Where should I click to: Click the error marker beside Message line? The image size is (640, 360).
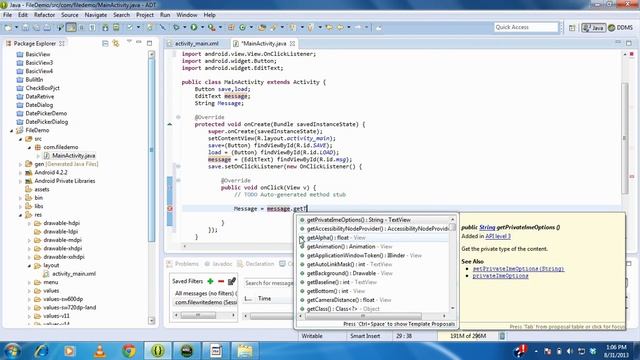pyautogui.click(x=170, y=209)
